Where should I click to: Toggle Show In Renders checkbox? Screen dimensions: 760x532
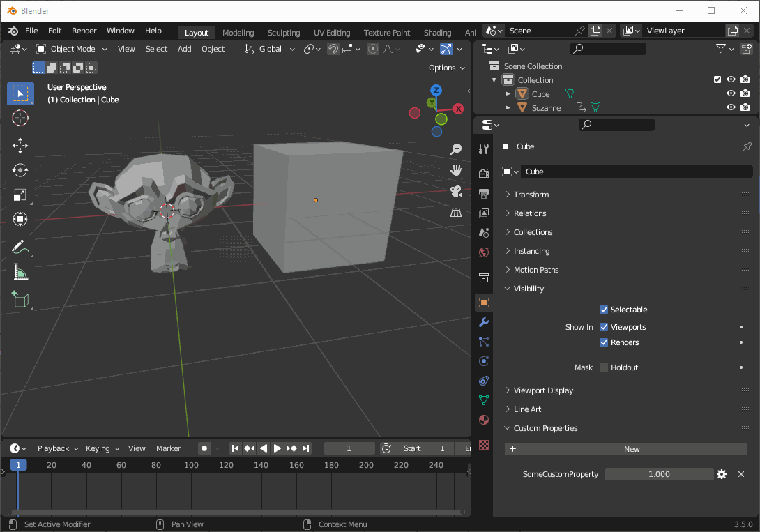coord(604,342)
